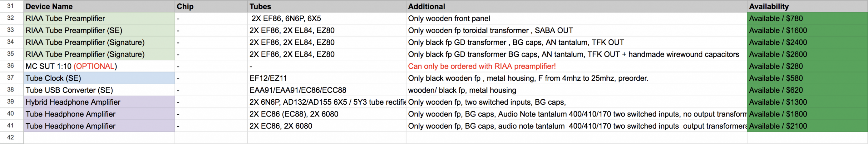
Task: Select the "Only wooden front panel" cell
Action: pyautogui.click(x=576, y=18)
